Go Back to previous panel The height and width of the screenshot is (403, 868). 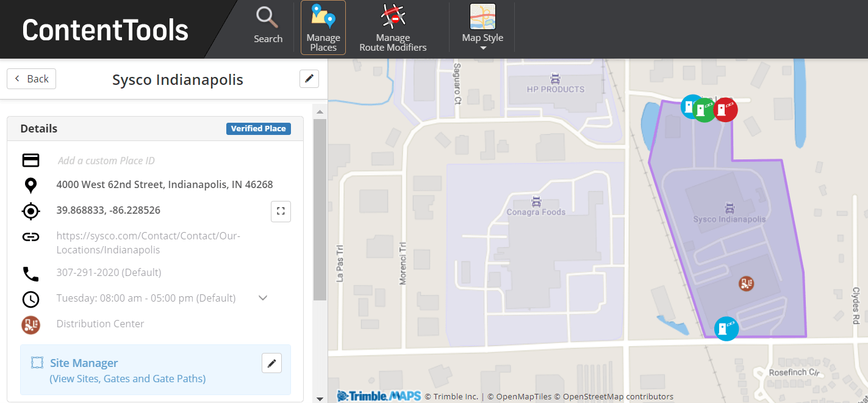32,79
